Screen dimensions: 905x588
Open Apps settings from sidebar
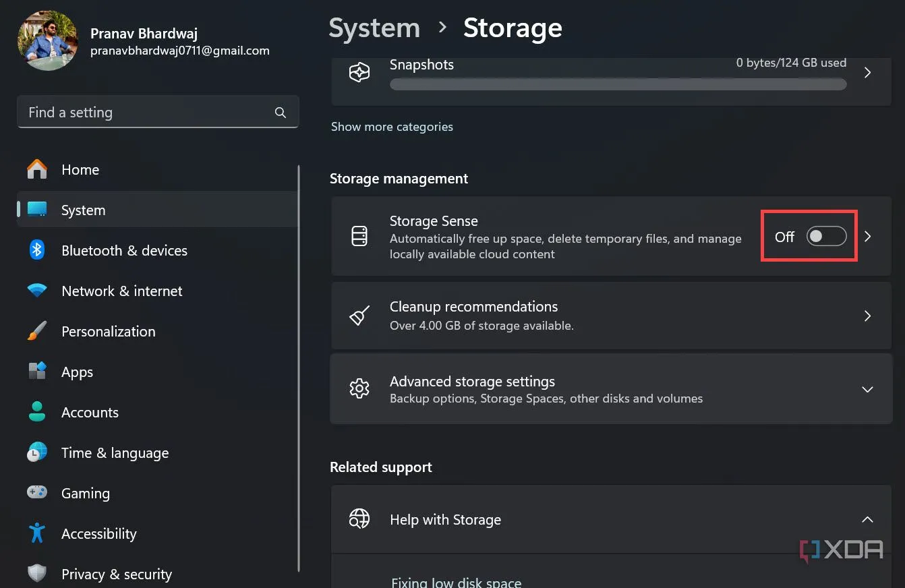(77, 372)
